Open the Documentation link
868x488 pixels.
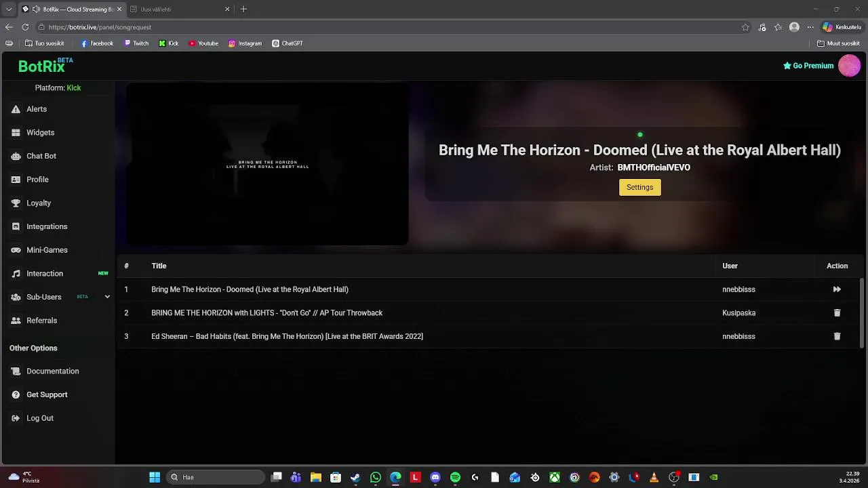tap(52, 371)
